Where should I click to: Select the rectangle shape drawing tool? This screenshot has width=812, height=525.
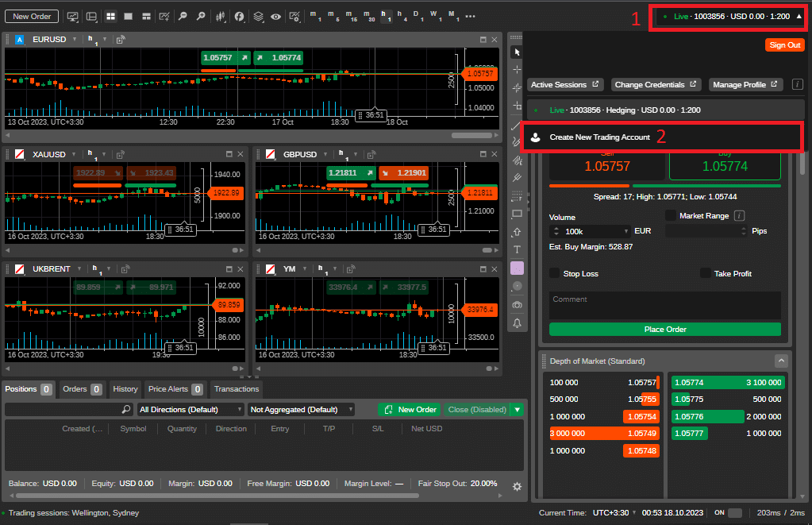pos(517,214)
